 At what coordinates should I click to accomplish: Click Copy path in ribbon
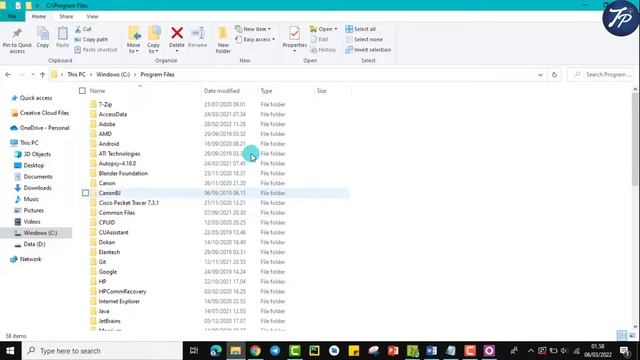[91, 40]
